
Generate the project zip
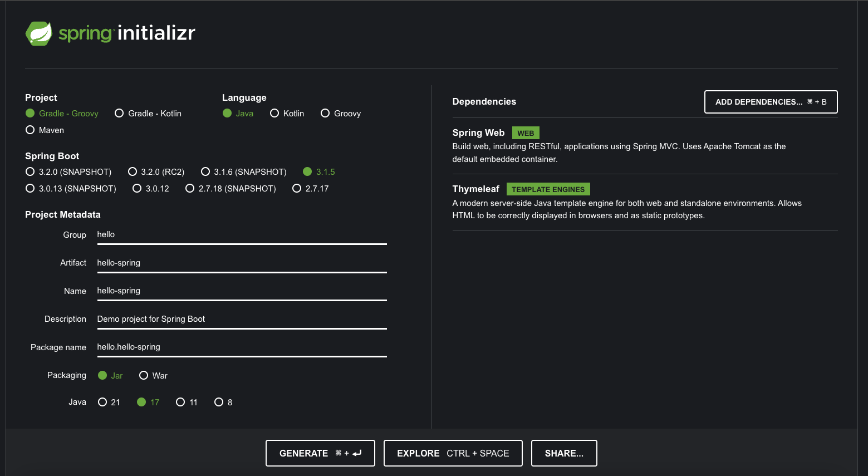click(320, 453)
